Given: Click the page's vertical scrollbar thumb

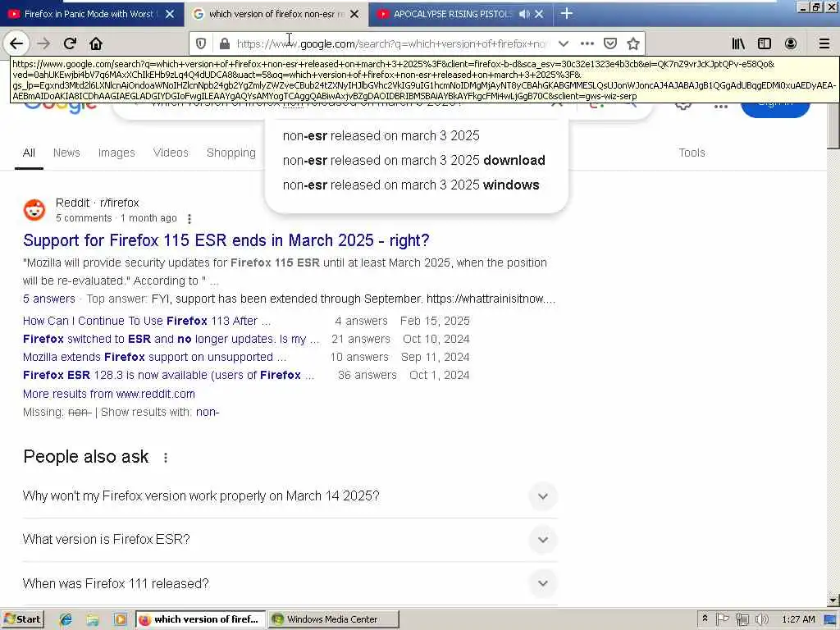Looking at the screenshot, I should click(833, 126).
